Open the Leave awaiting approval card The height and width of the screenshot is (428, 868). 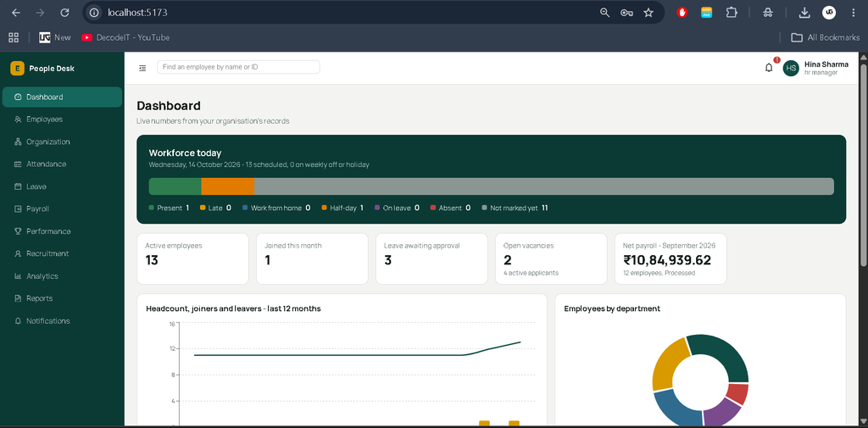tap(431, 258)
